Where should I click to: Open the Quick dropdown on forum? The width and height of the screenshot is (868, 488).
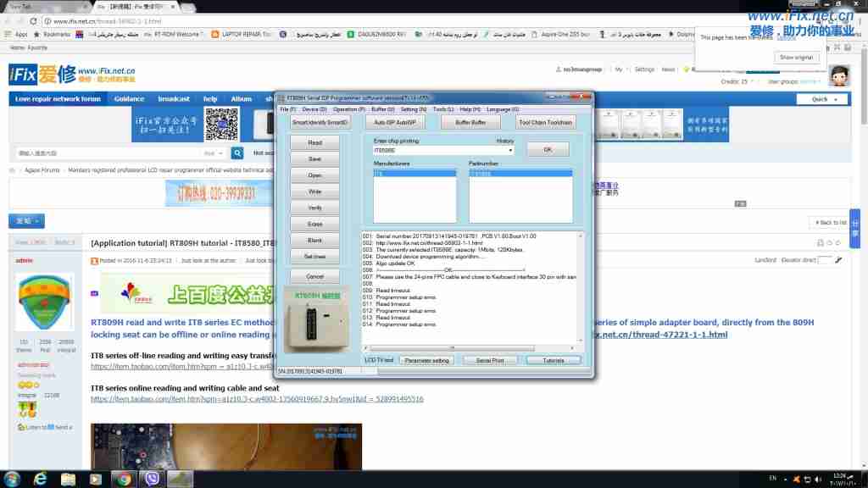coord(824,99)
